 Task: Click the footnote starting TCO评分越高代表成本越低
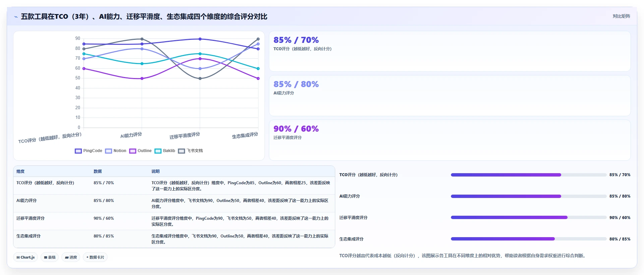tap(463, 256)
